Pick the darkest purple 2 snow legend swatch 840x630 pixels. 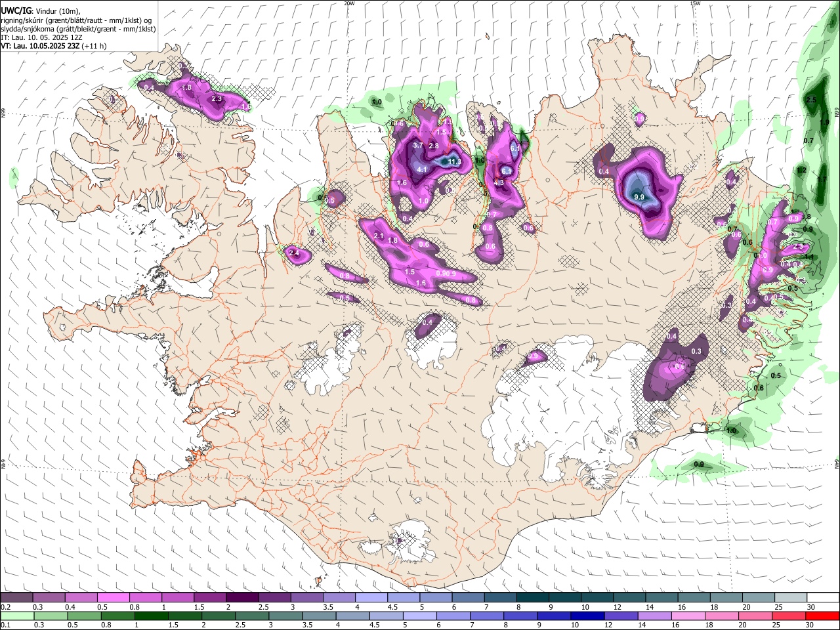(241, 598)
